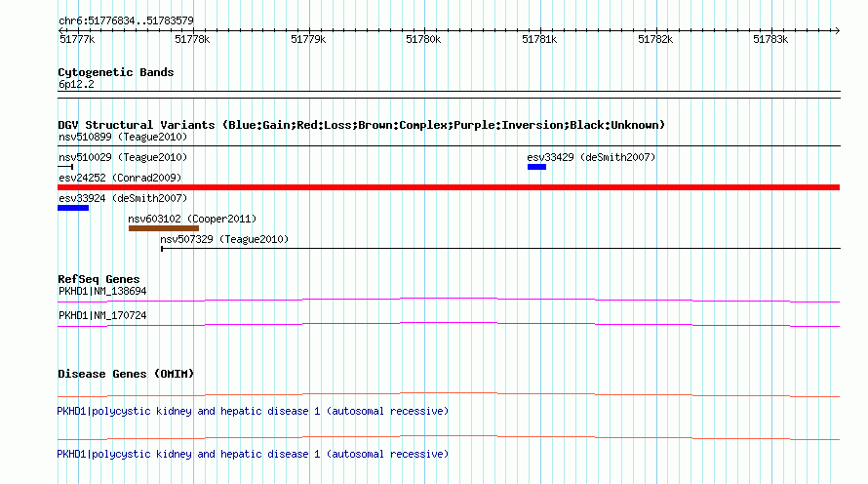Viewport: 868px width, 484px height.
Task: Click the small nsv510029 black glyph
Action: pyautogui.click(x=65, y=167)
